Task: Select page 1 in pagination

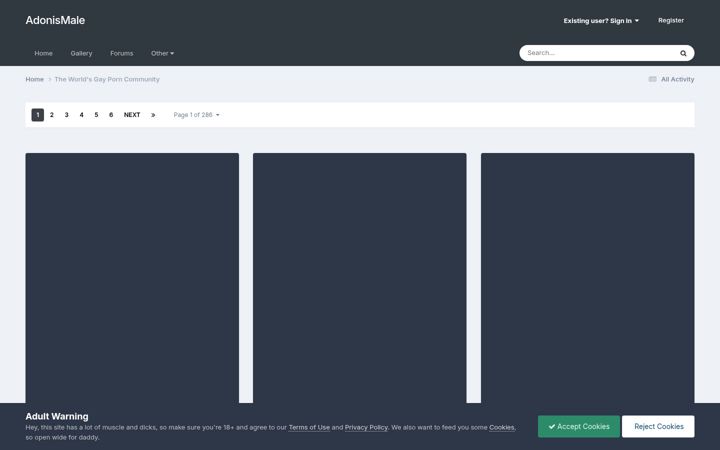Action: 38,115
